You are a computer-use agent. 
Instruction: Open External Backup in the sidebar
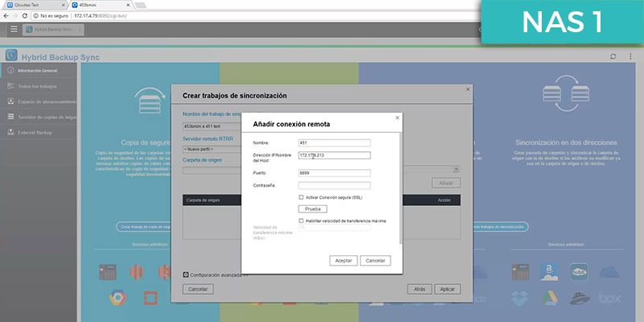pos(38,133)
